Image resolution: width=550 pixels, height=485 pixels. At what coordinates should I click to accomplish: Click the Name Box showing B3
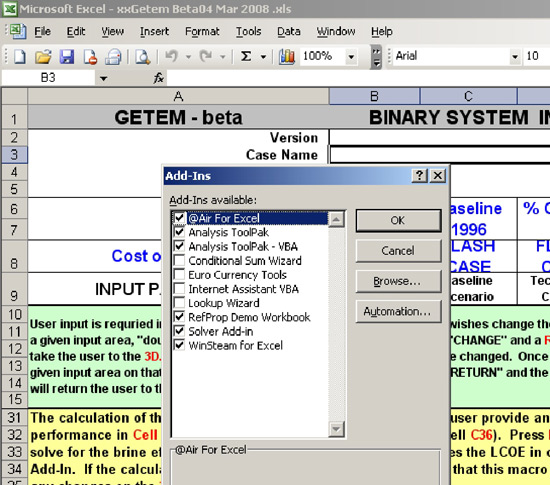pyautogui.click(x=48, y=78)
